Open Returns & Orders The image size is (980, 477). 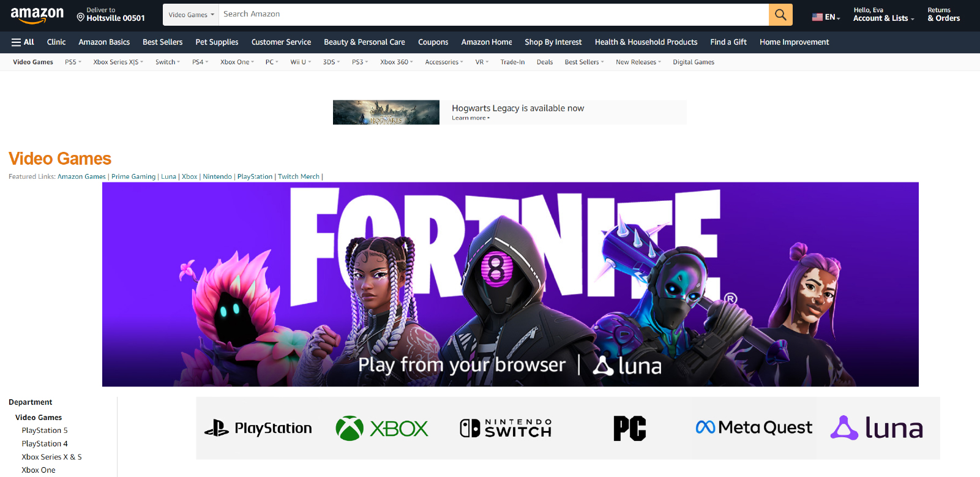tap(943, 15)
